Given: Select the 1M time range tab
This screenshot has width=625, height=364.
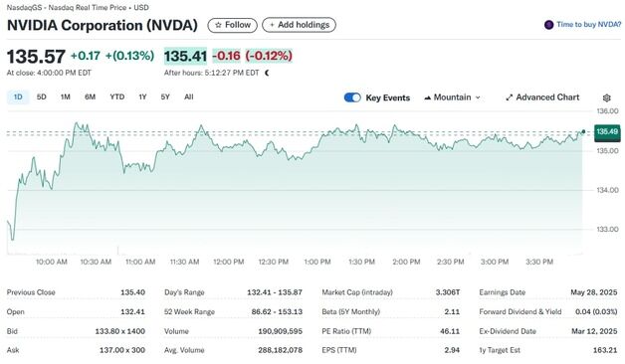Looking at the screenshot, I should pyautogui.click(x=66, y=97).
